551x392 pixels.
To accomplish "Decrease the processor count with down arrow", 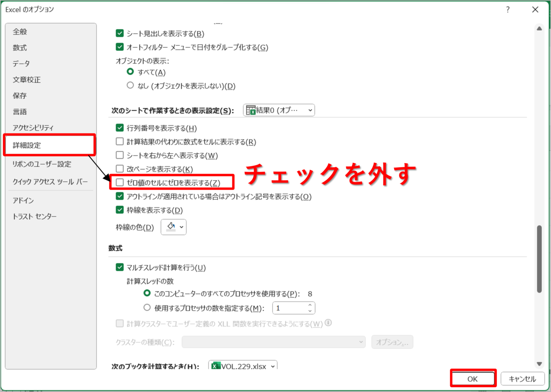I will 310,311.
